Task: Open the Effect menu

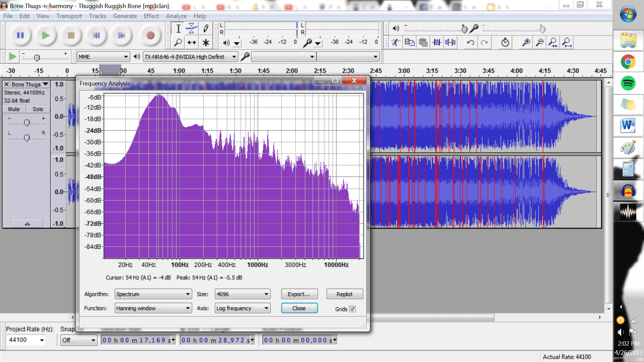Action: 151,16
